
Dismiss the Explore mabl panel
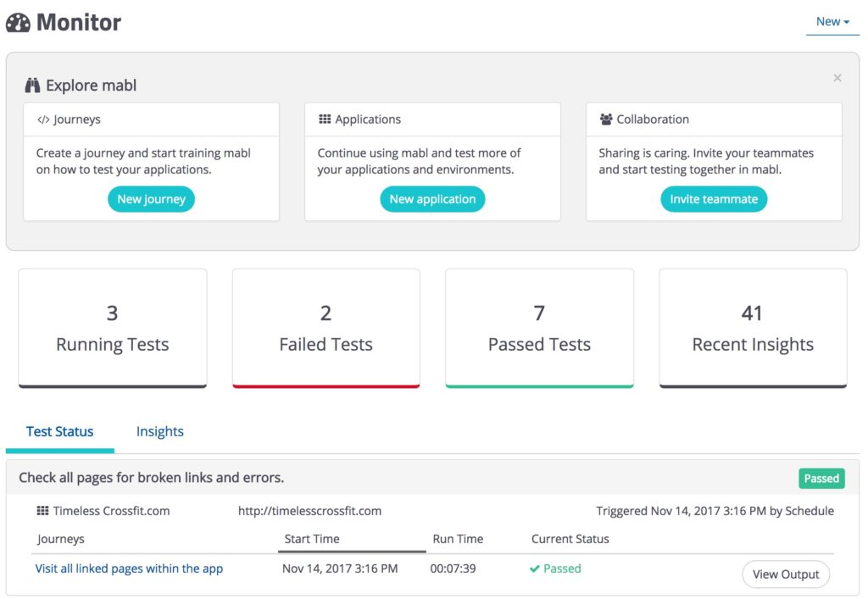837,77
